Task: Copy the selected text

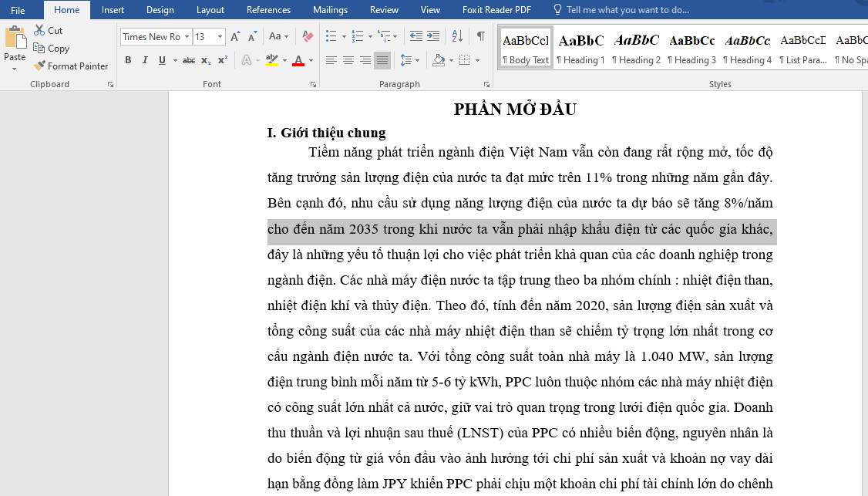Action: click(x=52, y=49)
